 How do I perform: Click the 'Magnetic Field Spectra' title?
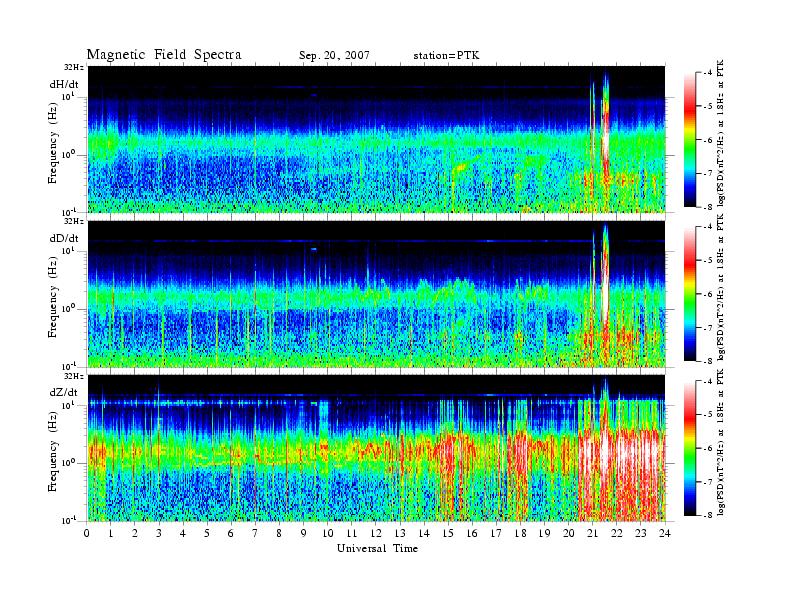[x=164, y=55]
